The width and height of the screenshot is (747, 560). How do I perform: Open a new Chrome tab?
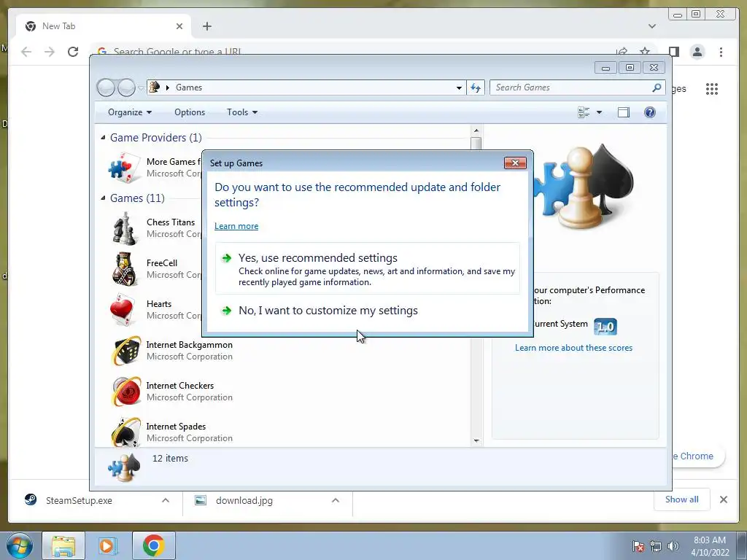pos(206,26)
